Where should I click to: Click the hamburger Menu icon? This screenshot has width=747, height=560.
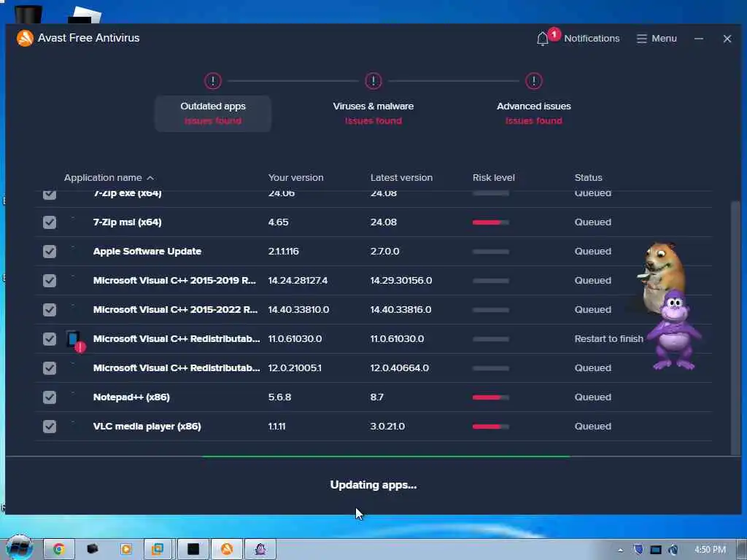[642, 39]
